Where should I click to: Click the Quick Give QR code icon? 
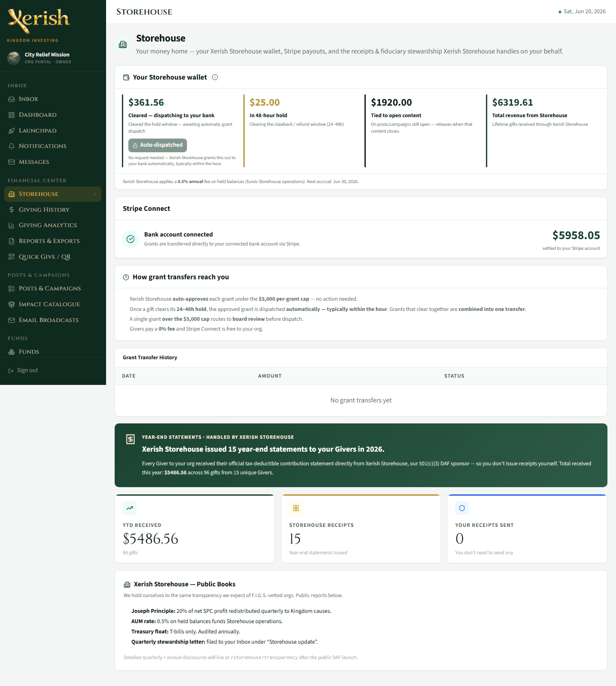12,257
